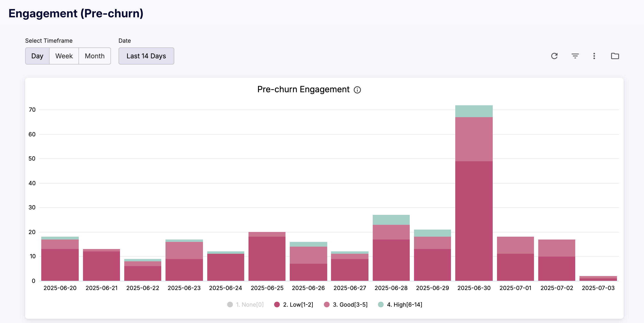Click the 2025-06-30 High segment bar
The width and height of the screenshot is (644, 323).
pyautogui.click(x=474, y=111)
